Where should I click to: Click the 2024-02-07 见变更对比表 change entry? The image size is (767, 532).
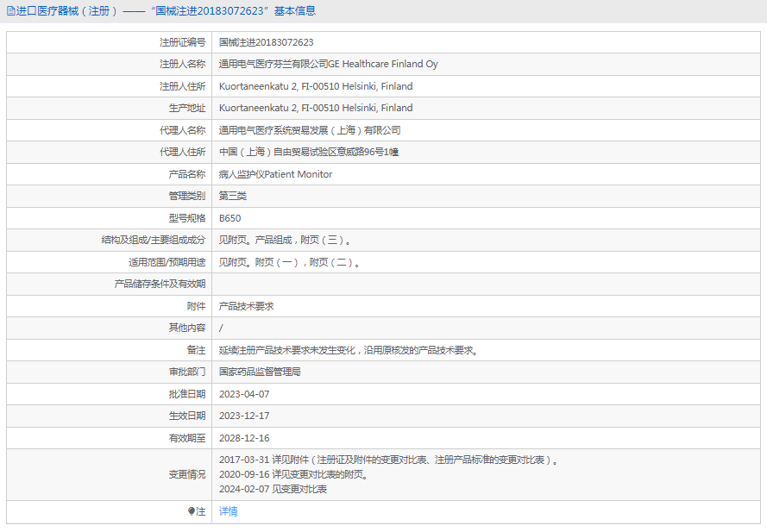[x=273, y=489]
